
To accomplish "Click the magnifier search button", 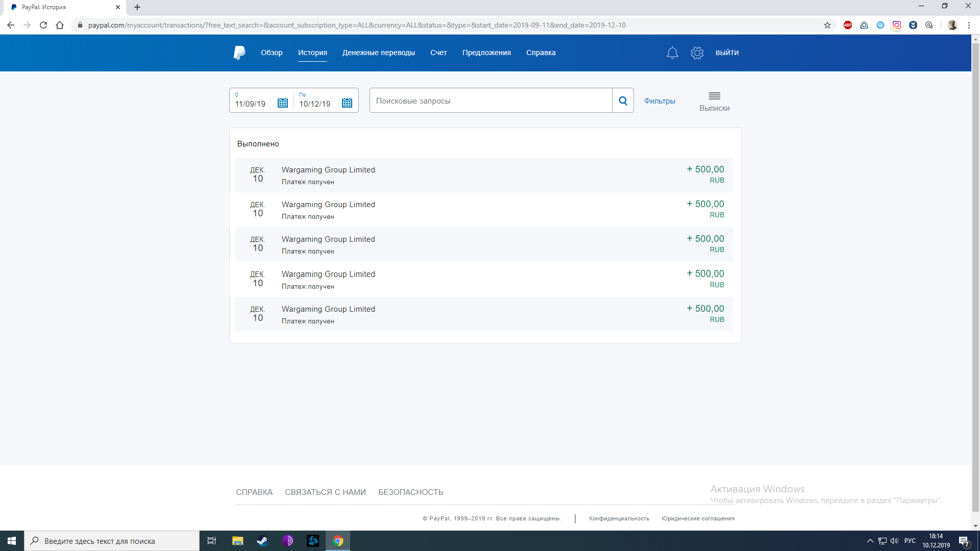I will (x=623, y=101).
